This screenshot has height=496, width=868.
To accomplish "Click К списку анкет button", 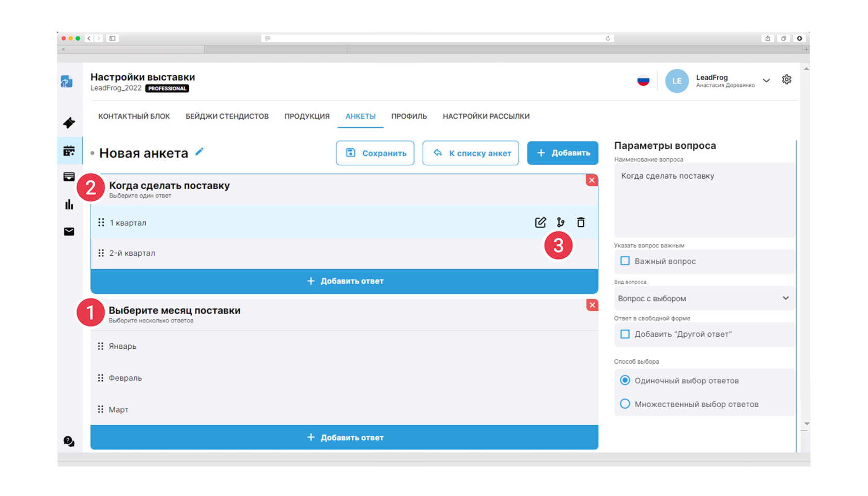I will coord(471,153).
